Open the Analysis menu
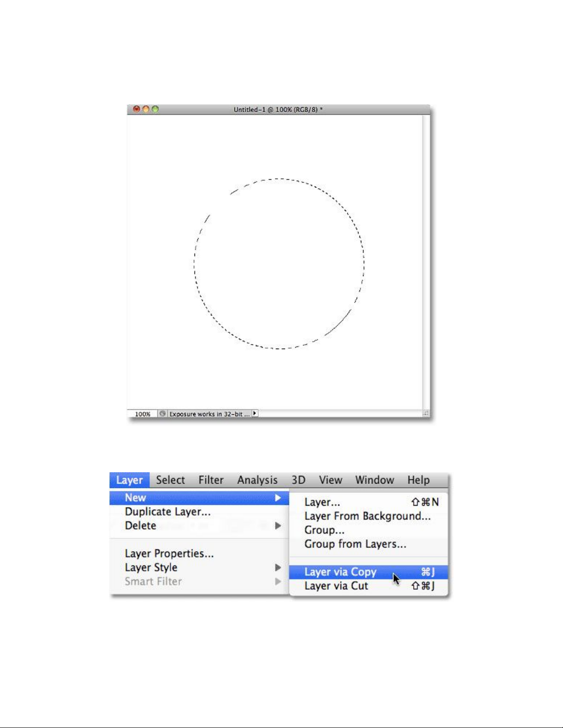563x728 pixels. point(257,480)
